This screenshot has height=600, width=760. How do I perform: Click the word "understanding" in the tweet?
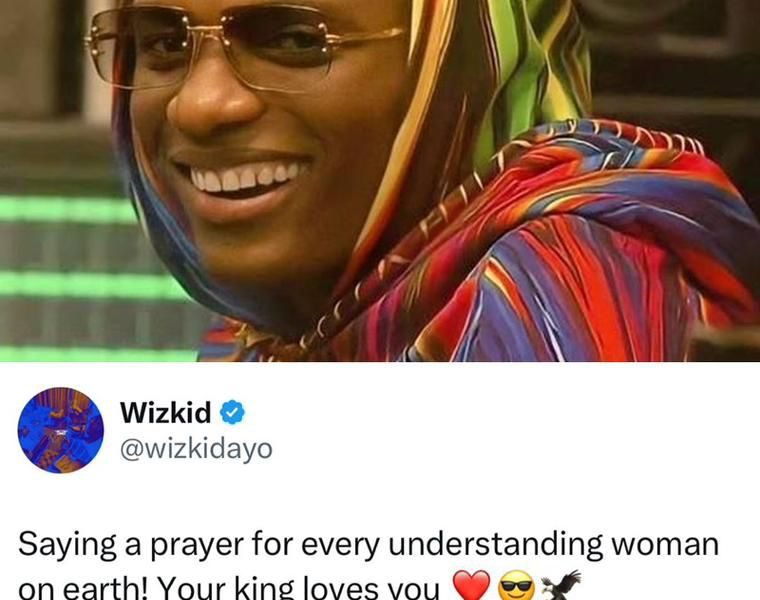(x=495, y=544)
